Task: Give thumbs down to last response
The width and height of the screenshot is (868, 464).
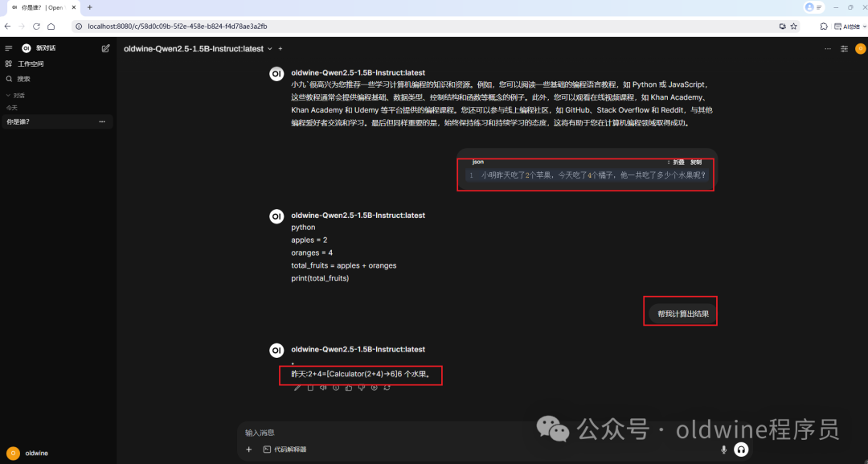Action: pyautogui.click(x=362, y=388)
